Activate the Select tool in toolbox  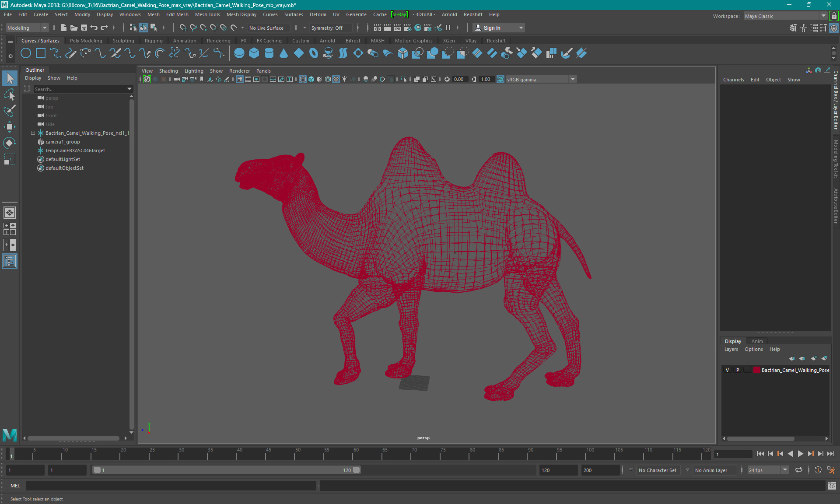click(x=10, y=79)
